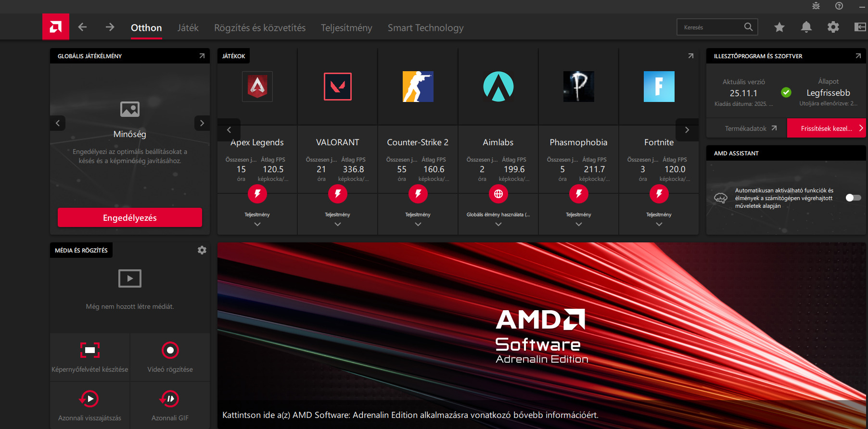Open Counter-Strike 2 game icon
This screenshot has width=868, height=429.
[418, 87]
